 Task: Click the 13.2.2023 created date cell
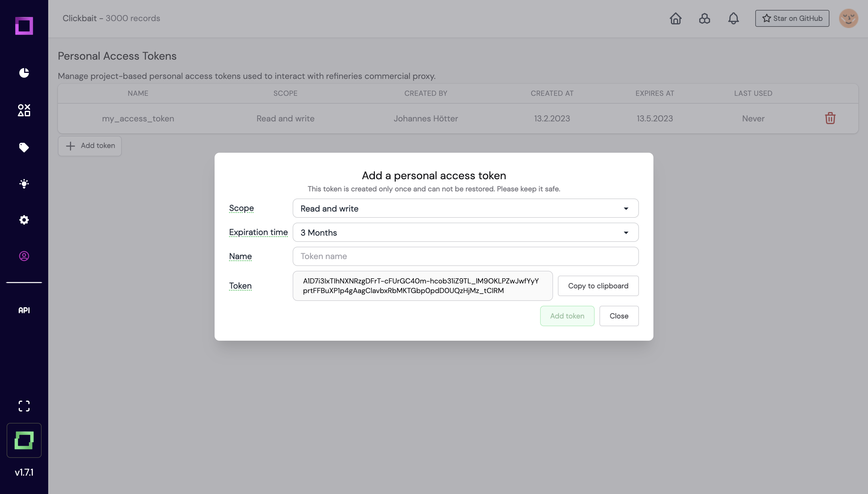tap(552, 118)
